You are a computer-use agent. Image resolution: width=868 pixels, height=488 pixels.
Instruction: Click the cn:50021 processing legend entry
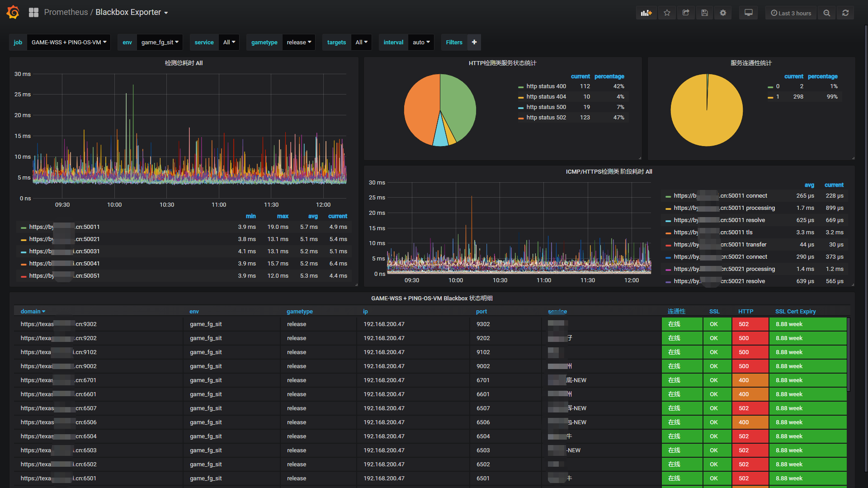(724, 269)
